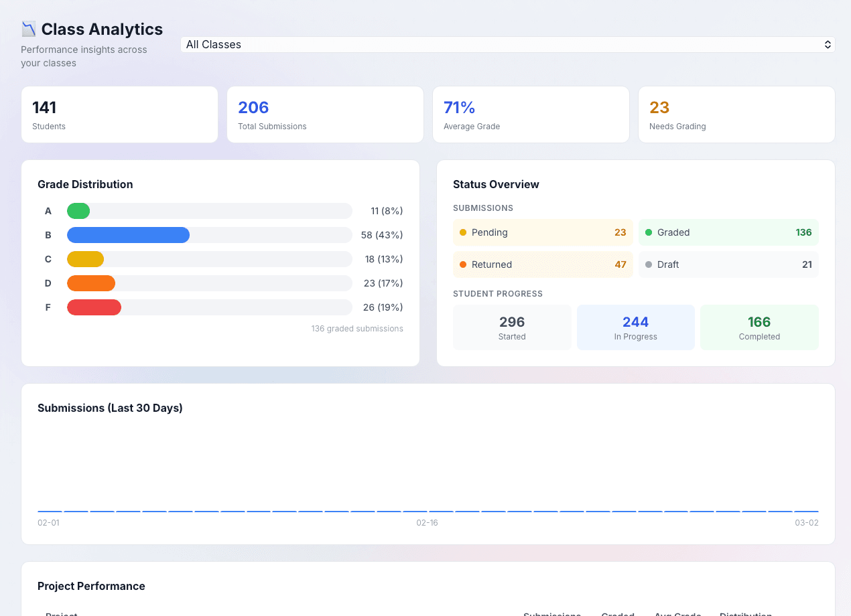The image size is (851, 616).
Task: Click the orange Returned status dot
Action: [x=464, y=264]
